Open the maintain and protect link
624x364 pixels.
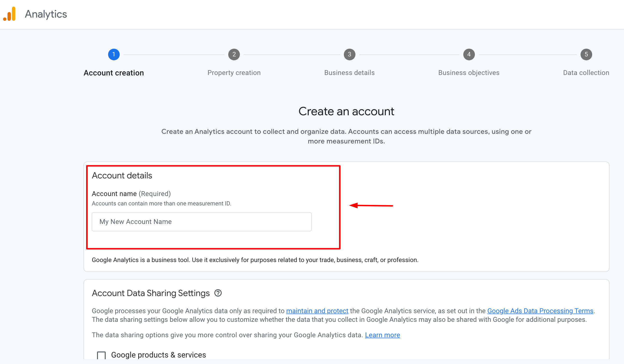click(317, 311)
